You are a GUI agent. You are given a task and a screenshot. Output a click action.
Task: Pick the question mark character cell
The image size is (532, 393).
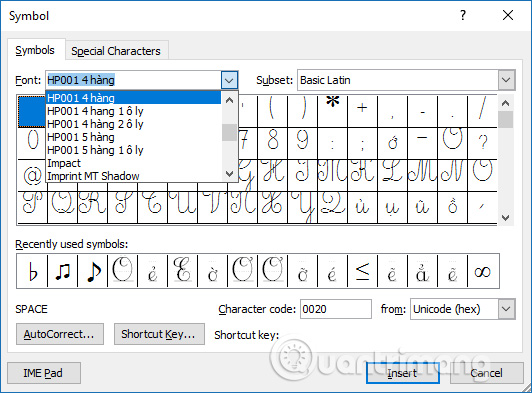click(482, 143)
